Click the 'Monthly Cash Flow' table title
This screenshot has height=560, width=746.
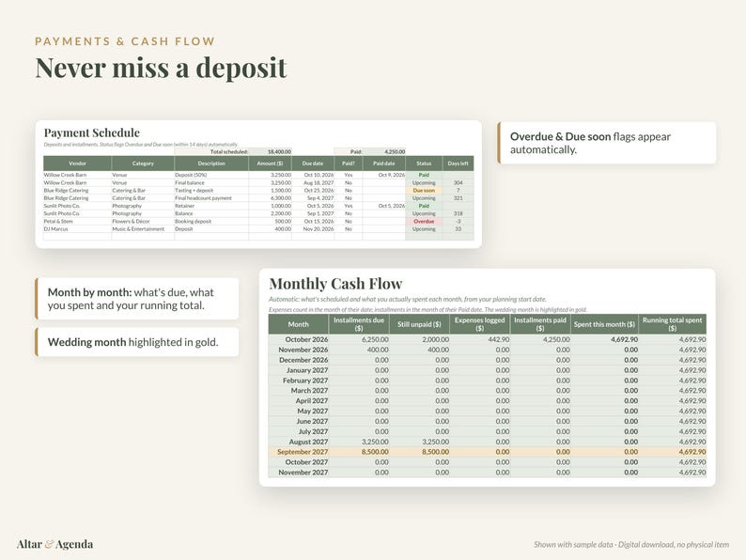(335, 284)
